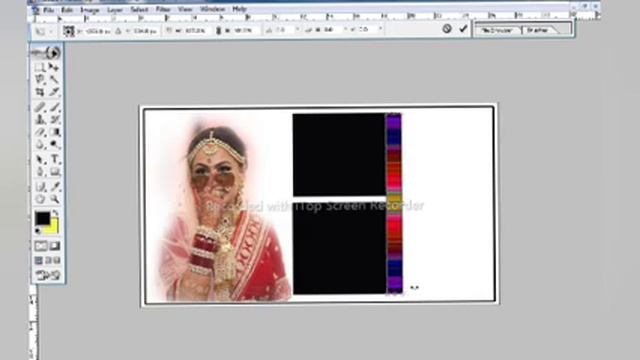640x360 pixels.
Task: Open the View menu
Action: (x=185, y=9)
